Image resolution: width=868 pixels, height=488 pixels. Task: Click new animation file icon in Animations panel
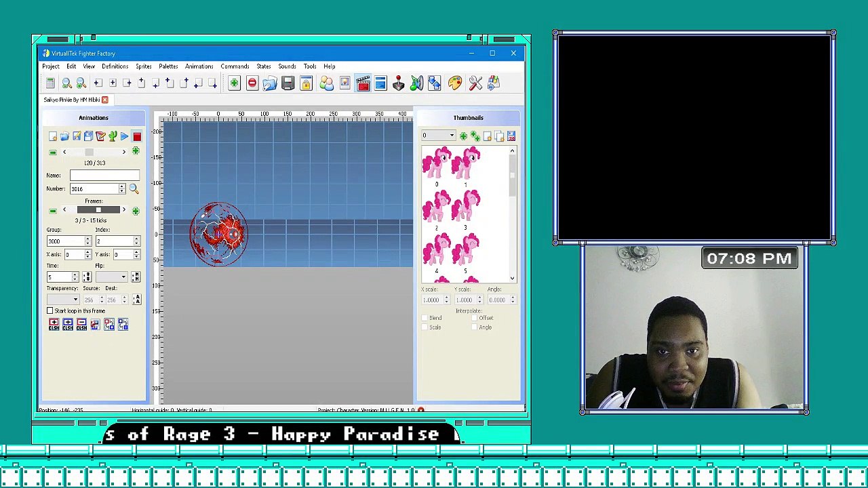click(52, 136)
